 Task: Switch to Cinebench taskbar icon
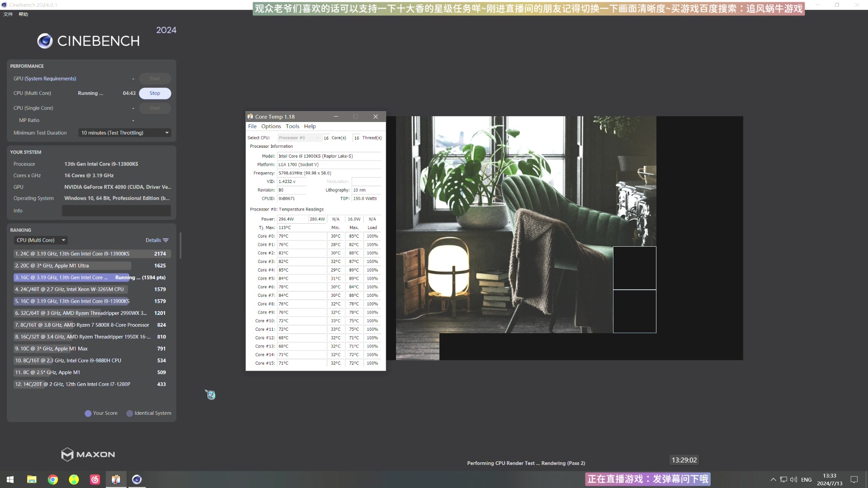(137, 479)
